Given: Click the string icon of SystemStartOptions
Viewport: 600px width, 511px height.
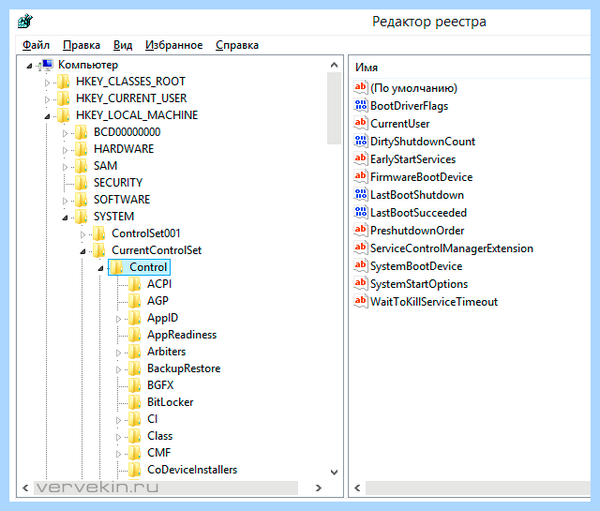Looking at the screenshot, I should pyautogui.click(x=360, y=283).
